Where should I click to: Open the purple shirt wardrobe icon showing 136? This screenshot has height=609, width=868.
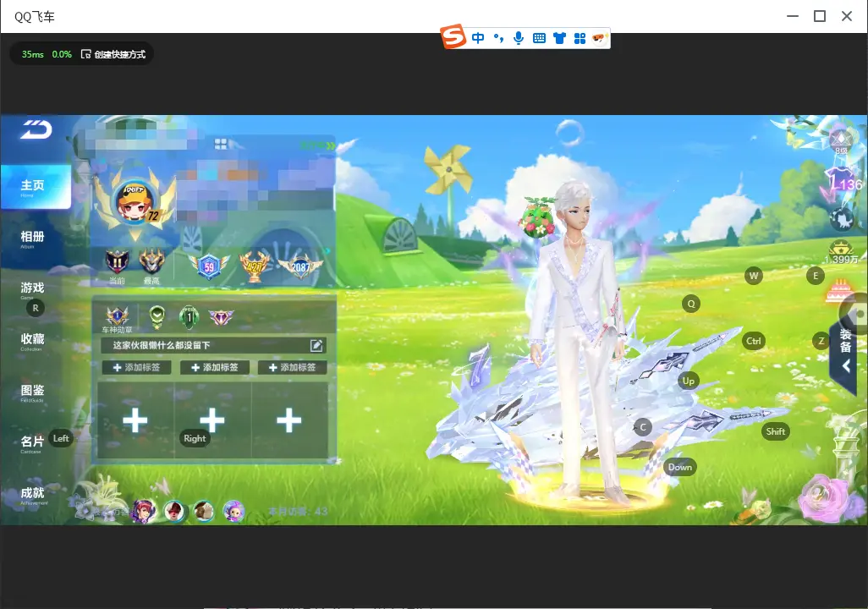(x=843, y=182)
